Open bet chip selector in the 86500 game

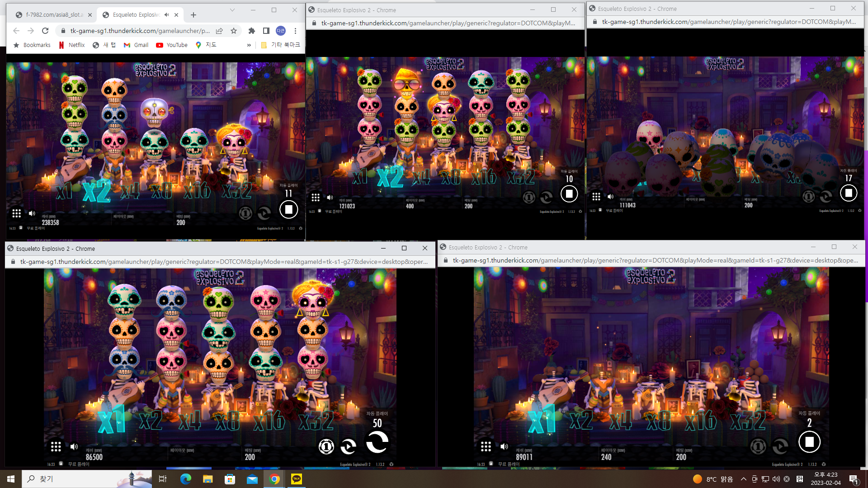(x=326, y=447)
